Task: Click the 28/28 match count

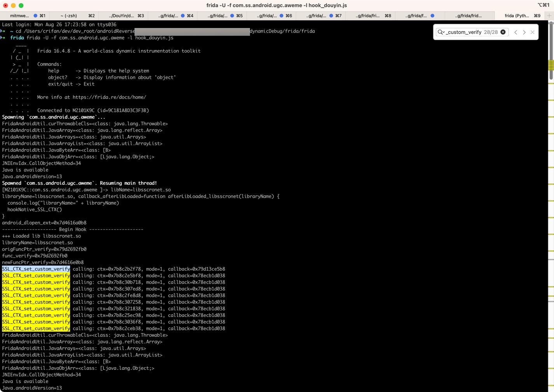Action: [x=491, y=32]
